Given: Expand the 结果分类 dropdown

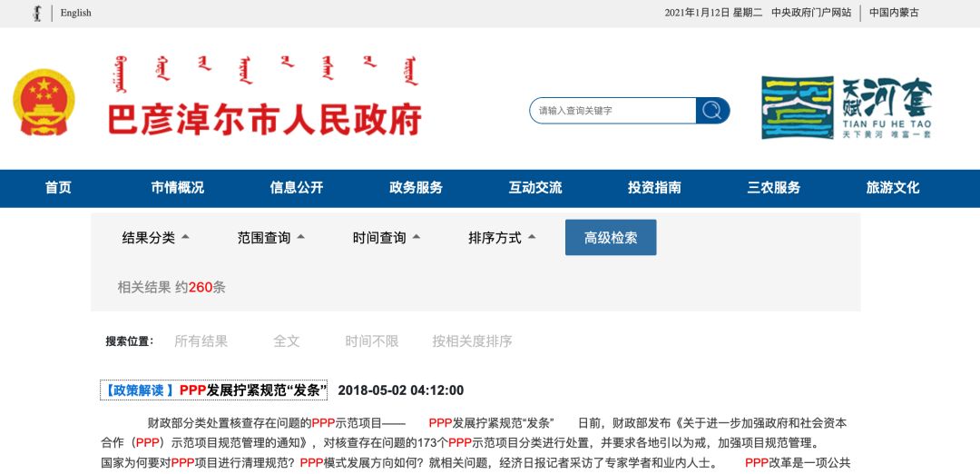Looking at the screenshot, I should (156, 238).
